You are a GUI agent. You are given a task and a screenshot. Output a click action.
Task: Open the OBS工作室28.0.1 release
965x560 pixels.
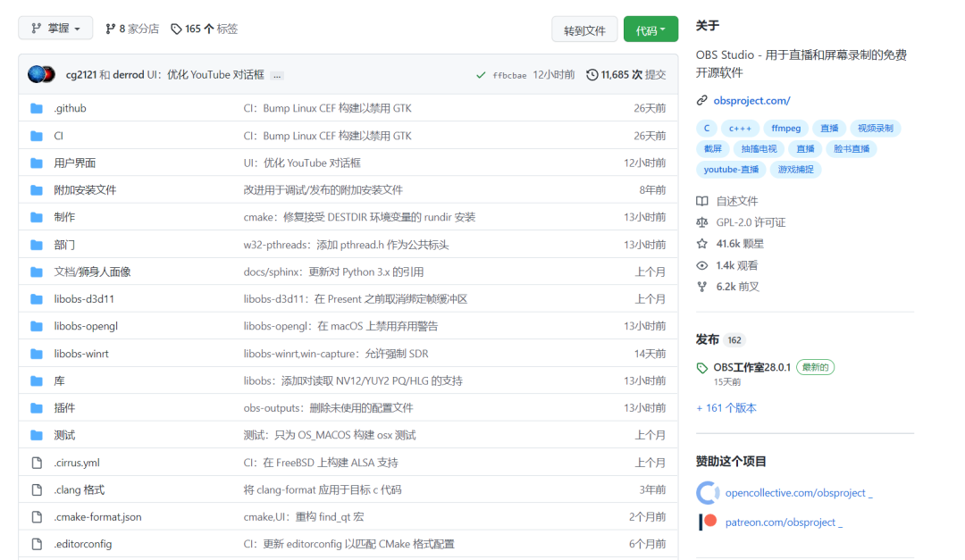pos(752,367)
